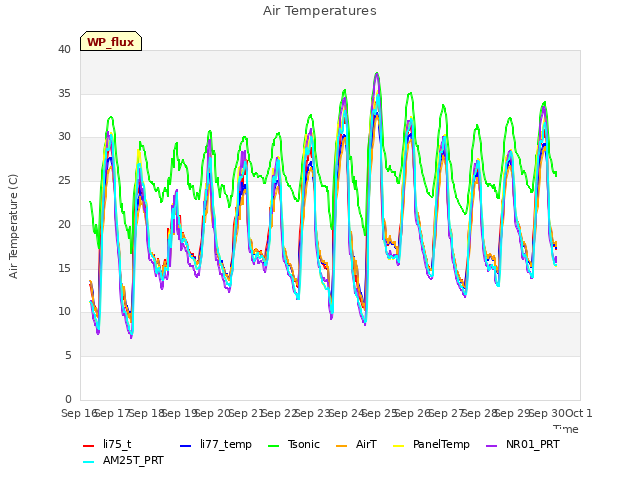Viewport: 640px width, 480px height.
Task: Toggle the NR01_PRT legend entry
Action: [523, 444]
